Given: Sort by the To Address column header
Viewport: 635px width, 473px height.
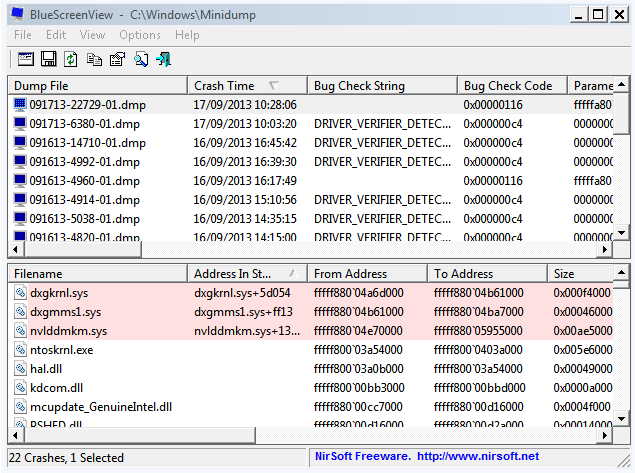Looking at the screenshot, I should click(487, 274).
